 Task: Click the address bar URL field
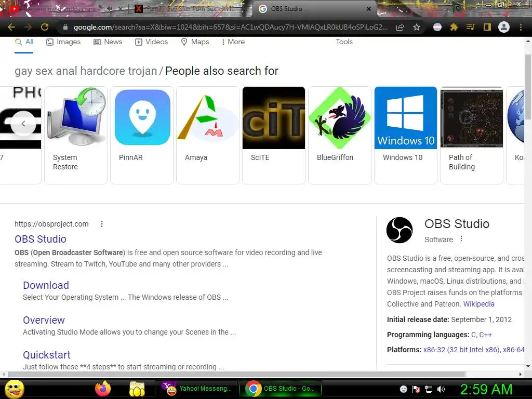(x=230, y=27)
